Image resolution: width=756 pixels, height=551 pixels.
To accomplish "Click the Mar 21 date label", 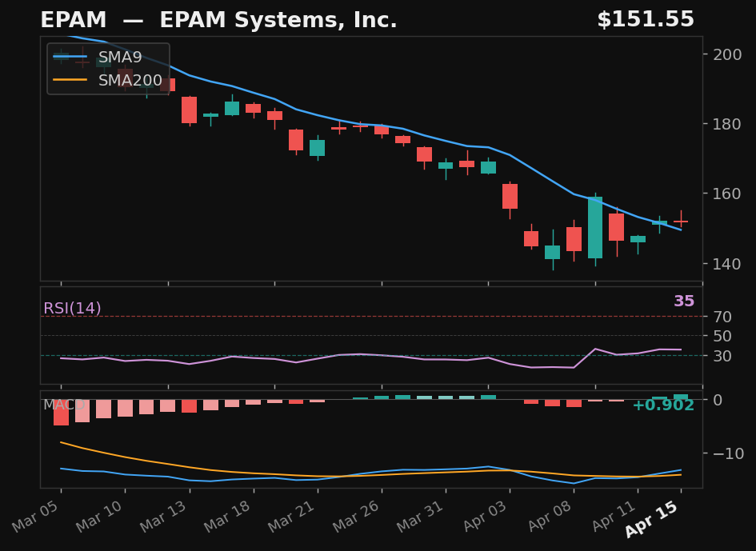I will coord(292,516).
